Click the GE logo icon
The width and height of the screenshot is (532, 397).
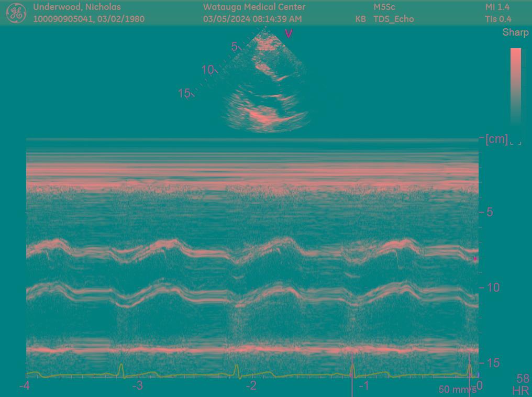click(x=16, y=13)
